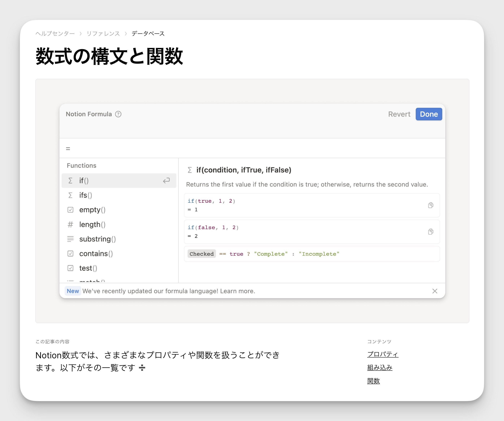Click the New badge in the banner
The width and height of the screenshot is (504, 421).
(73, 291)
